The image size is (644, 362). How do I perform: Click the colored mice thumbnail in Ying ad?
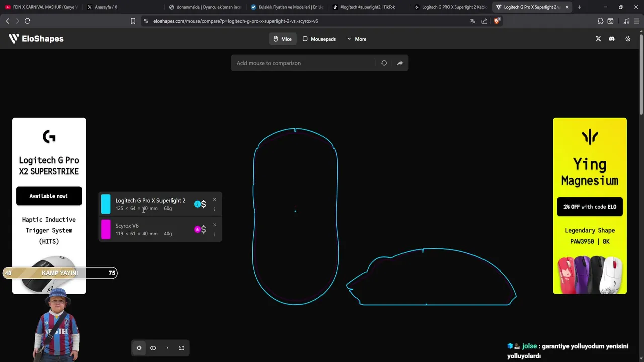[x=590, y=275]
